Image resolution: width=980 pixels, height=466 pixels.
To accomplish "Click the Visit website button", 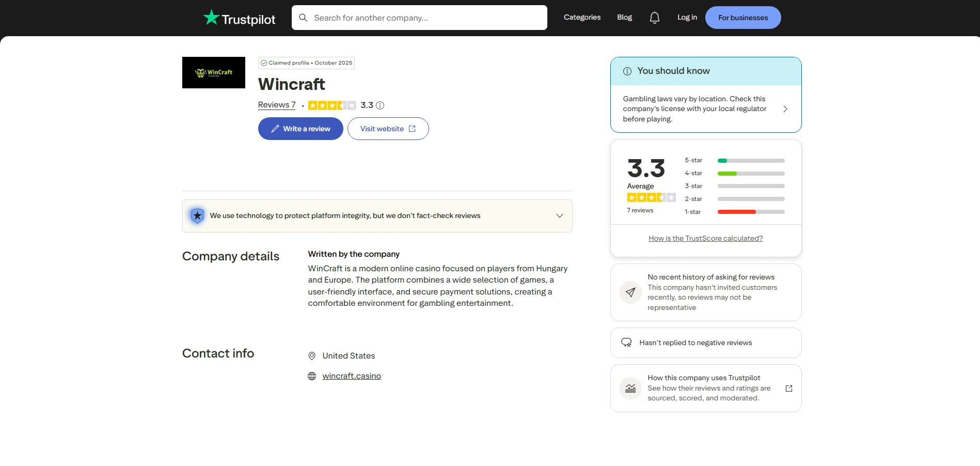I will [x=388, y=129].
